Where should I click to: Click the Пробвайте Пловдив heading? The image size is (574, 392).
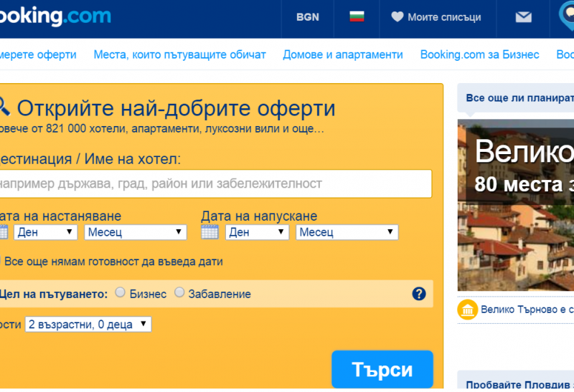tap(519, 385)
